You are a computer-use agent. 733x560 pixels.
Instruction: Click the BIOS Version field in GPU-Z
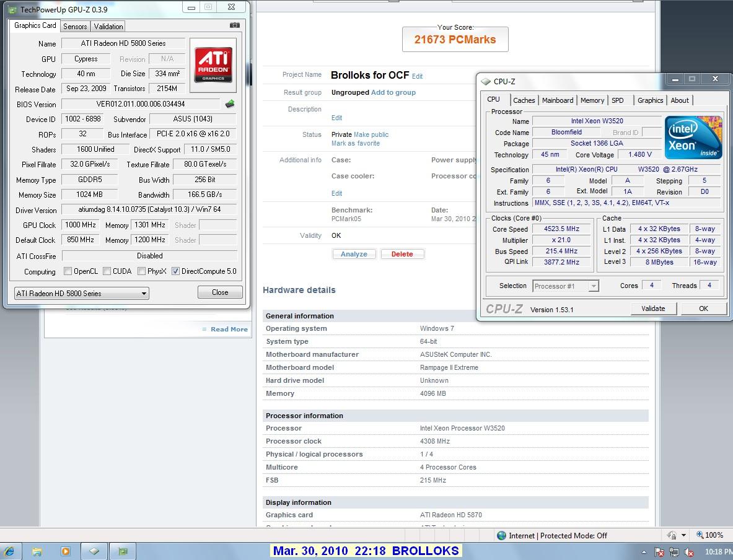(141, 104)
